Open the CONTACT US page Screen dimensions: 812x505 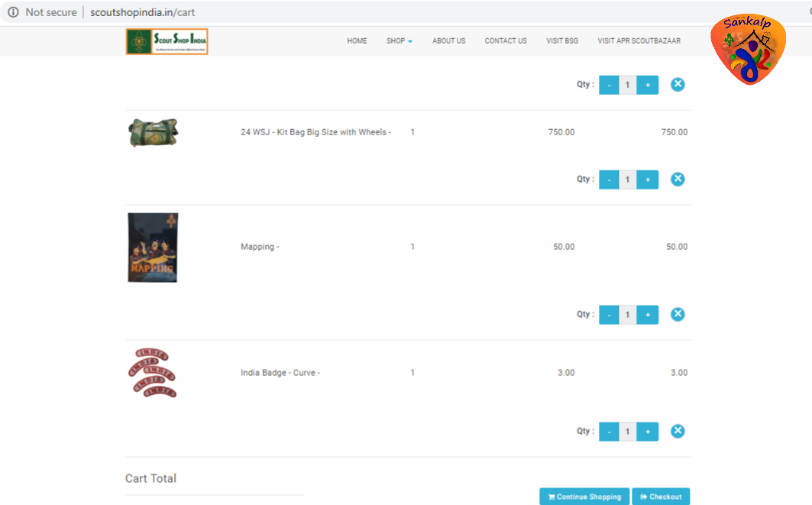pyautogui.click(x=505, y=40)
